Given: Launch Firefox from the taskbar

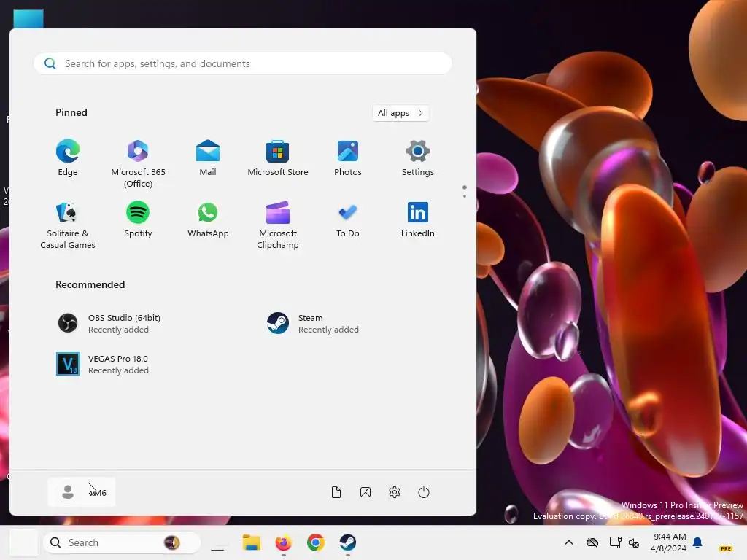Looking at the screenshot, I should (x=284, y=542).
